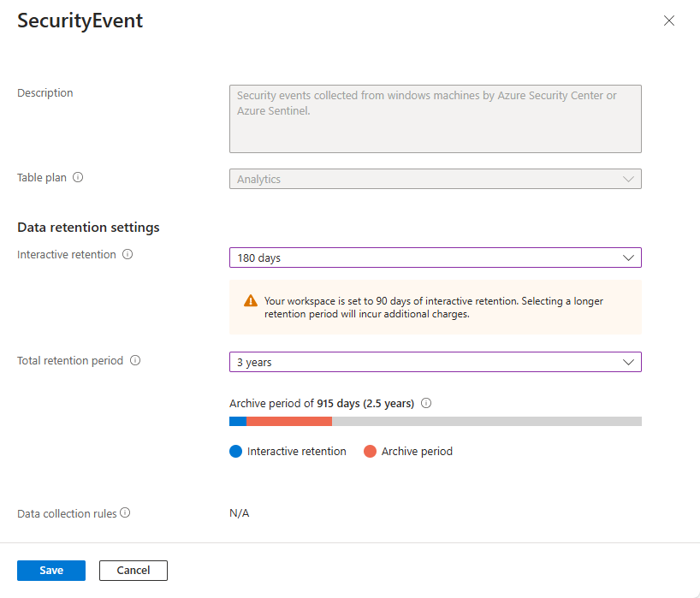Expand the Table plan Analytics dropdown
Image resolution: width=700 pixels, height=598 pixels.
pos(435,179)
